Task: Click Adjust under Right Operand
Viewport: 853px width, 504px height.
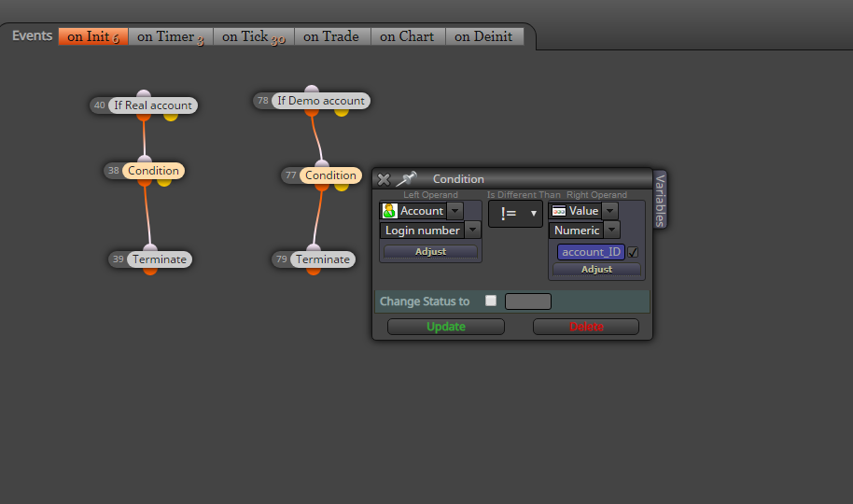Action: pos(596,270)
